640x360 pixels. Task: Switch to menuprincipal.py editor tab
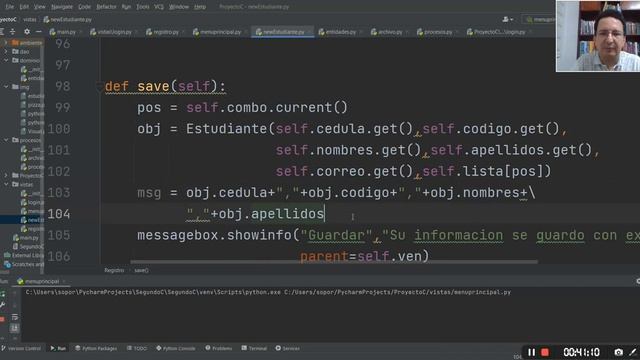tap(220, 32)
